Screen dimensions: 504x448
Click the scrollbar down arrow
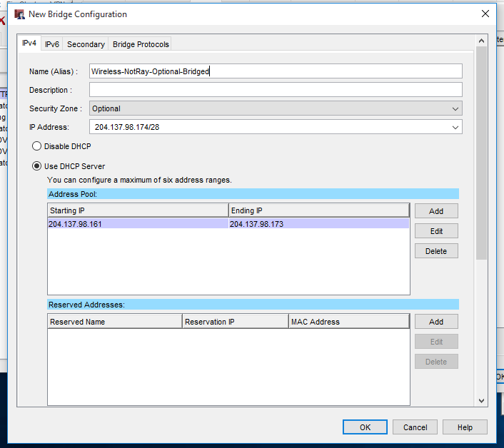click(x=481, y=400)
